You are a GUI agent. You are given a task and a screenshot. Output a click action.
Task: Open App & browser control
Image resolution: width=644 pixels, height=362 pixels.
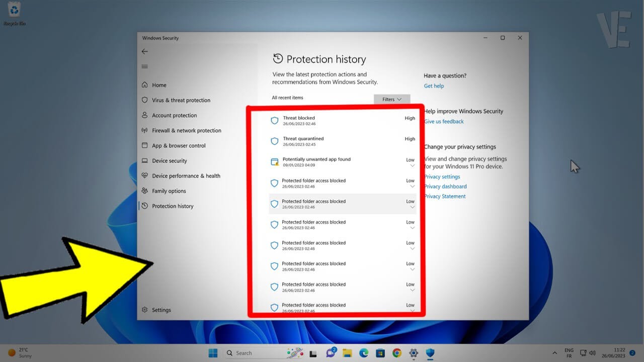pos(179,145)
